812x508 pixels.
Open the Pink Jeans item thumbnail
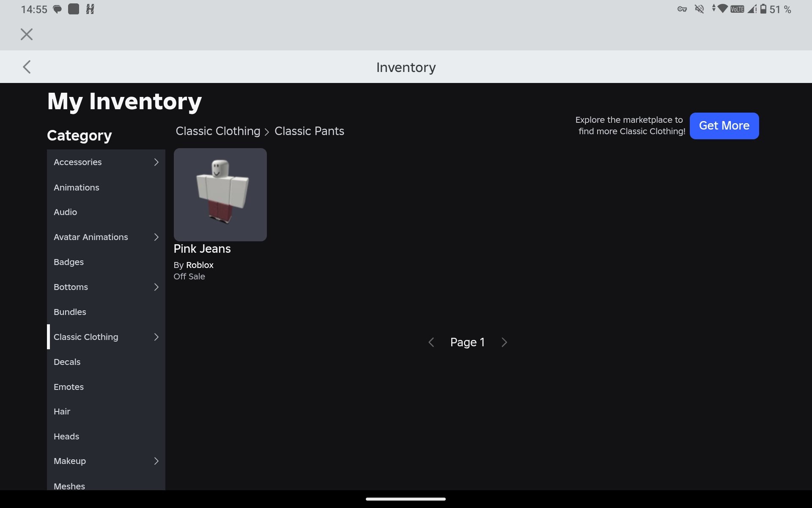[220, 195]
